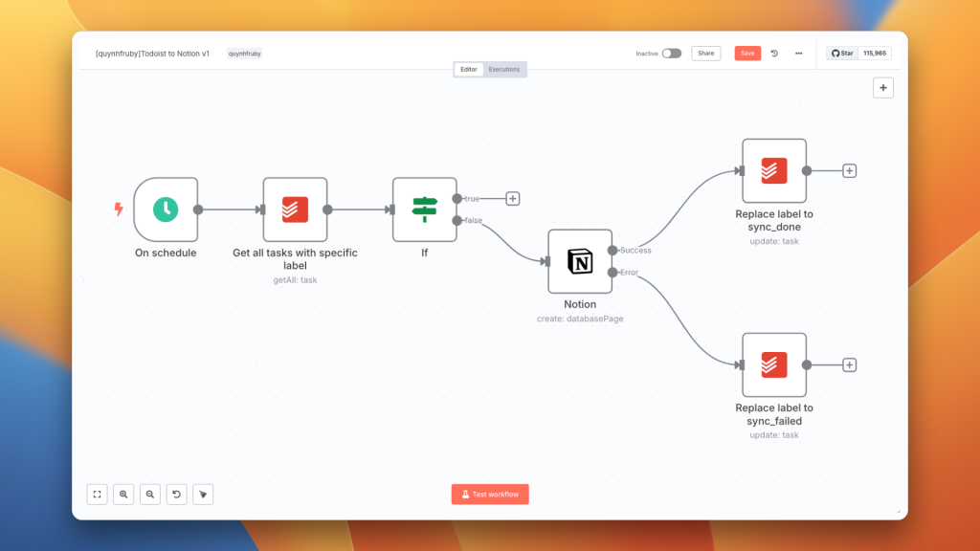Toggle workflow from Inactive to active

pos(672,54)
